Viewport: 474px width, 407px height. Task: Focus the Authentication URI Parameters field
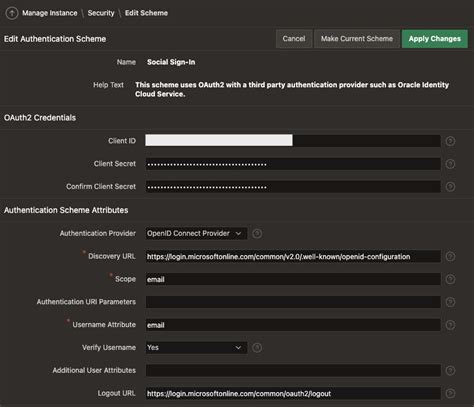pyautogui.click(x=293, y=302)
